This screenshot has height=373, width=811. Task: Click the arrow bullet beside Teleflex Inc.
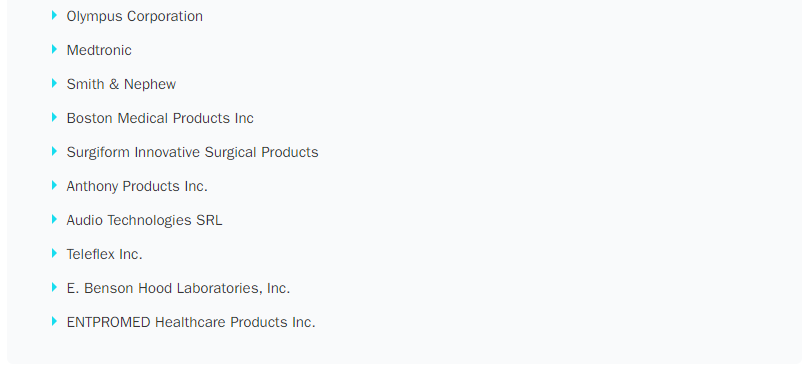tap(54, 253)
